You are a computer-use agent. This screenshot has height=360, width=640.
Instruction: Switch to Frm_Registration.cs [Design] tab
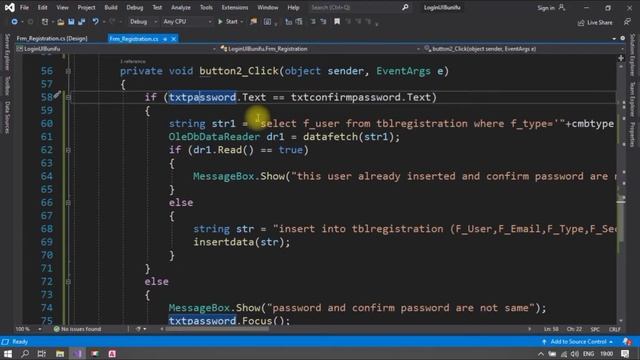tap(52, 39)
